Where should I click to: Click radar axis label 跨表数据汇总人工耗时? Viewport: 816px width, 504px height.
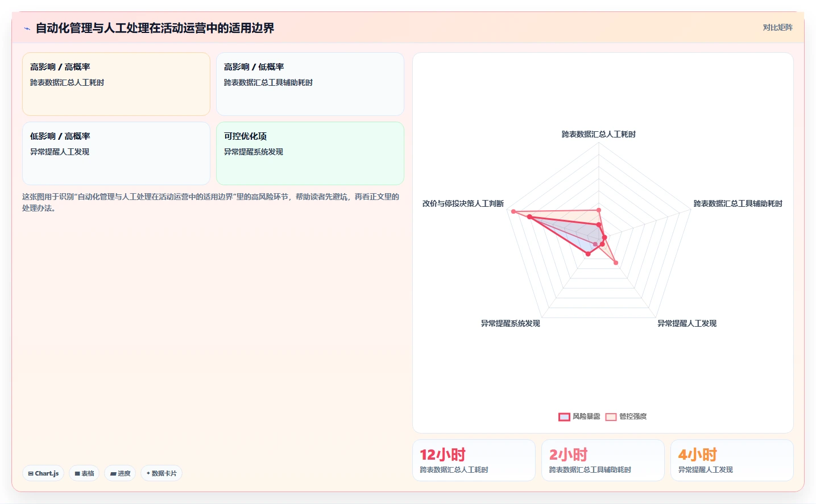pyautogui.click(x=599, y=134)
